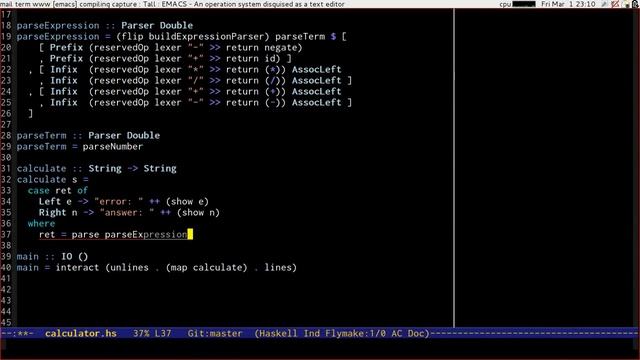This screenshot has width=640, height=360.
Task: Open the Haskell major mode menu
Action: (x=278, y=333)
